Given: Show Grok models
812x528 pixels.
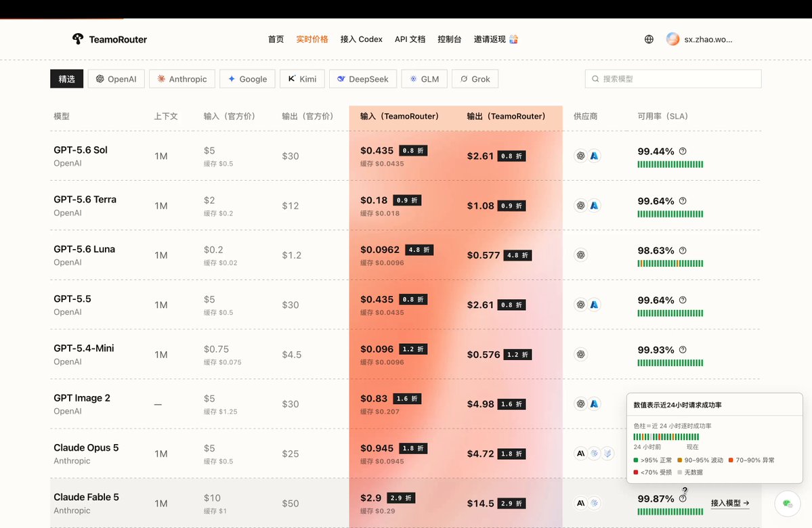Looking at the screenshot, I should (475, 79).
